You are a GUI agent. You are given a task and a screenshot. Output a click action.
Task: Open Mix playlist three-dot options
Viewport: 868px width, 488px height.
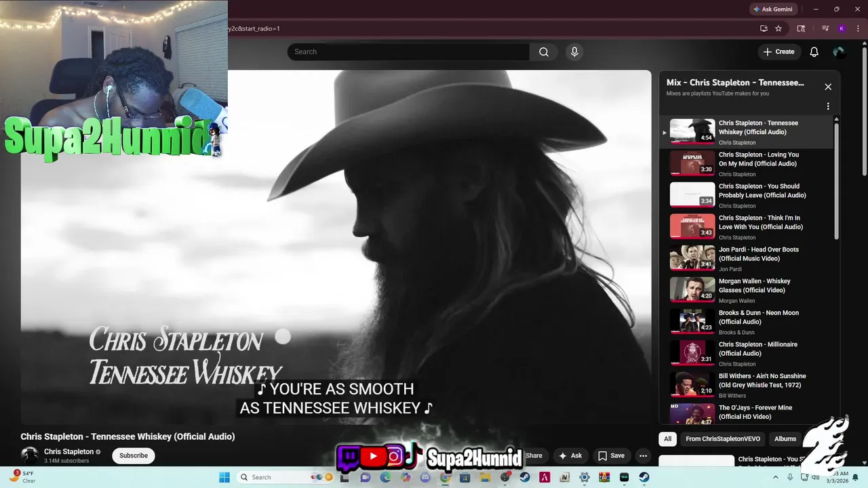pos(828,106)
